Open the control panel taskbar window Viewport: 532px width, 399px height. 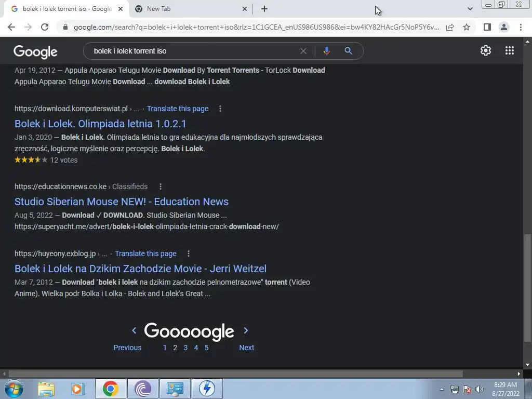pos(175,389)
